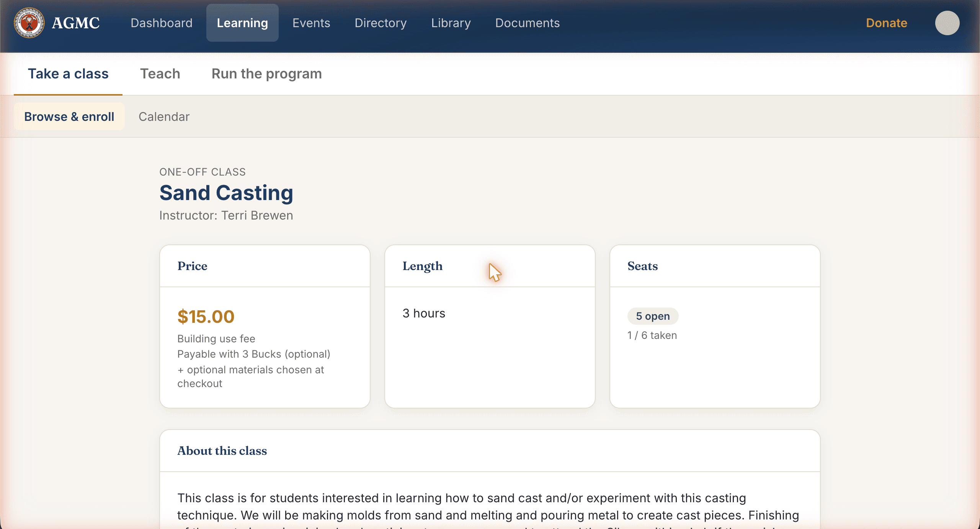Viewport: 980px width, 529px height.
Task: Select the Browse & enroll sub-tab
Action: [69, 117]
